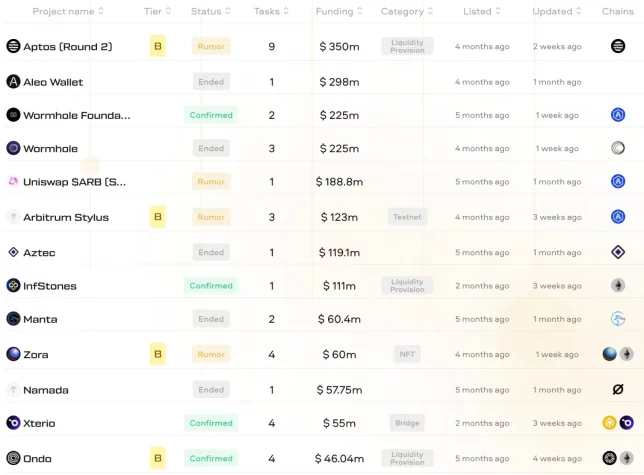Click the chain icon in Aptos row

pos(618,46)
